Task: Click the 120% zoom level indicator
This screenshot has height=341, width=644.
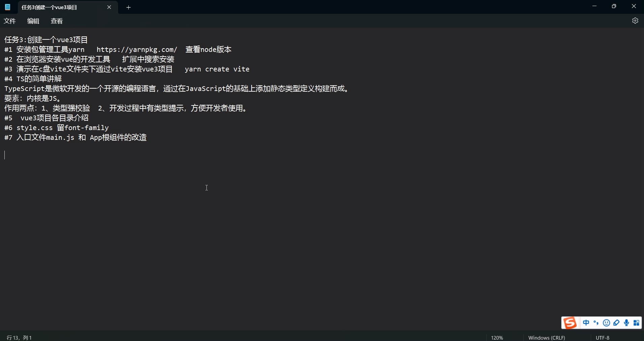Action: point(497,337)
